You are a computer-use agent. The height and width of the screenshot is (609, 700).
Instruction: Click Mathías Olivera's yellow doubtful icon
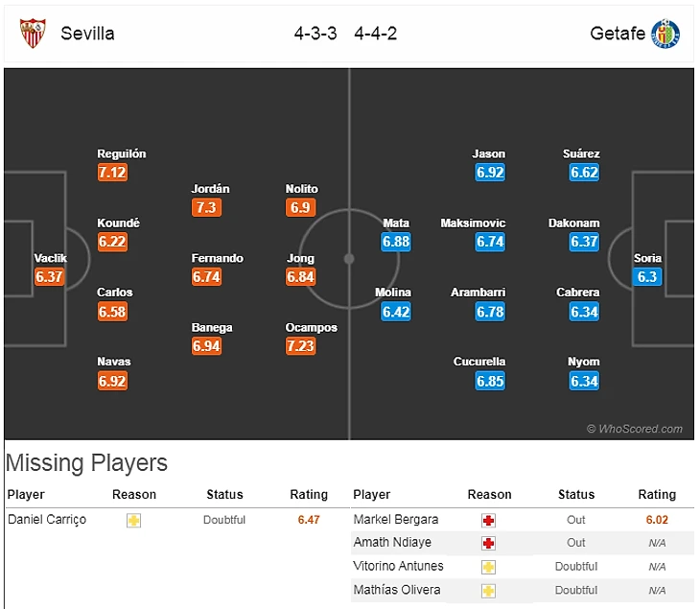(x=489, y=590)
